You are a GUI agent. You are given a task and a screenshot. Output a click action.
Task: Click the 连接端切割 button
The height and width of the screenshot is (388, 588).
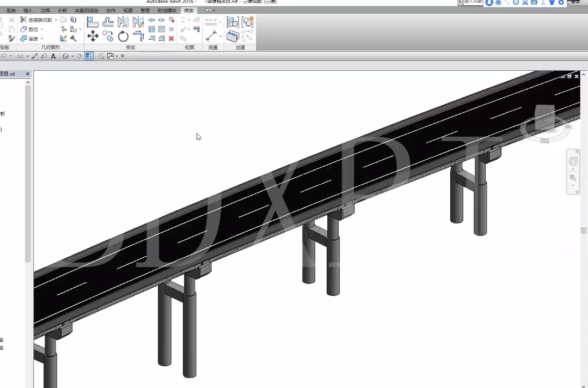36,20
